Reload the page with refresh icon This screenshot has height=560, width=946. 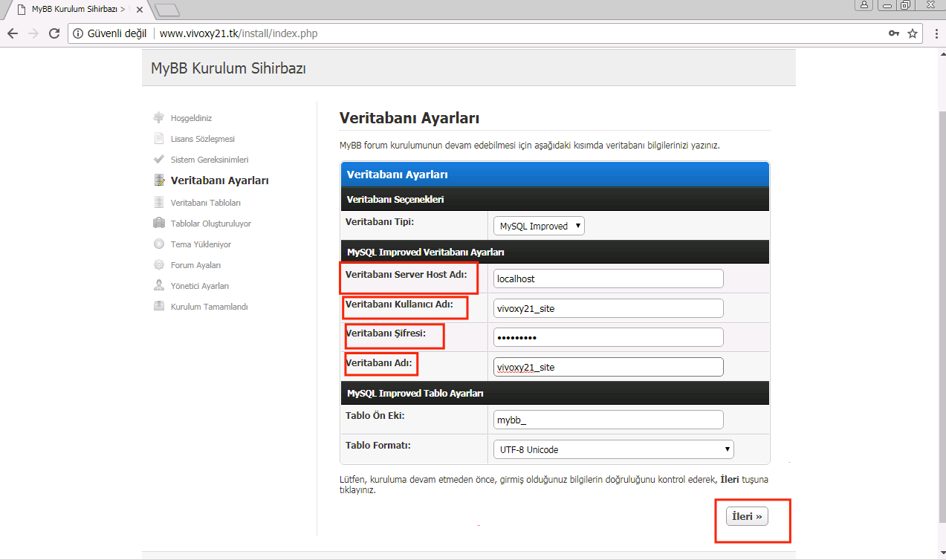54,33
